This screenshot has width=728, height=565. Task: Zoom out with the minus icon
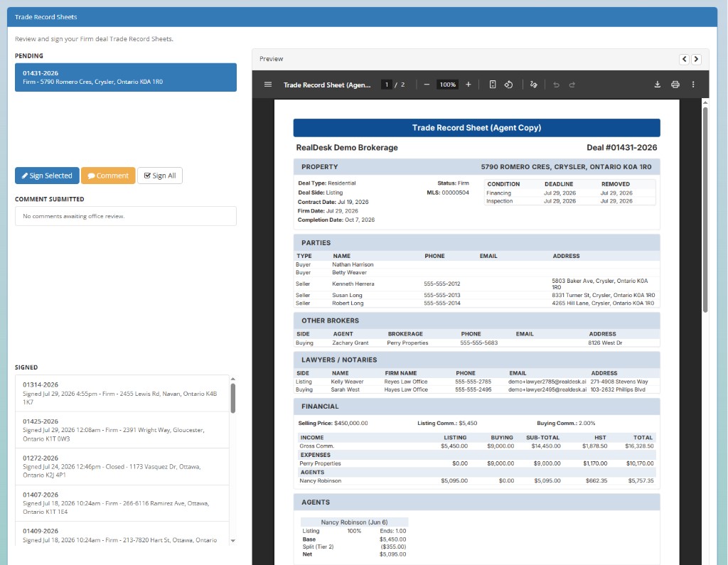[x=427, y=85]
